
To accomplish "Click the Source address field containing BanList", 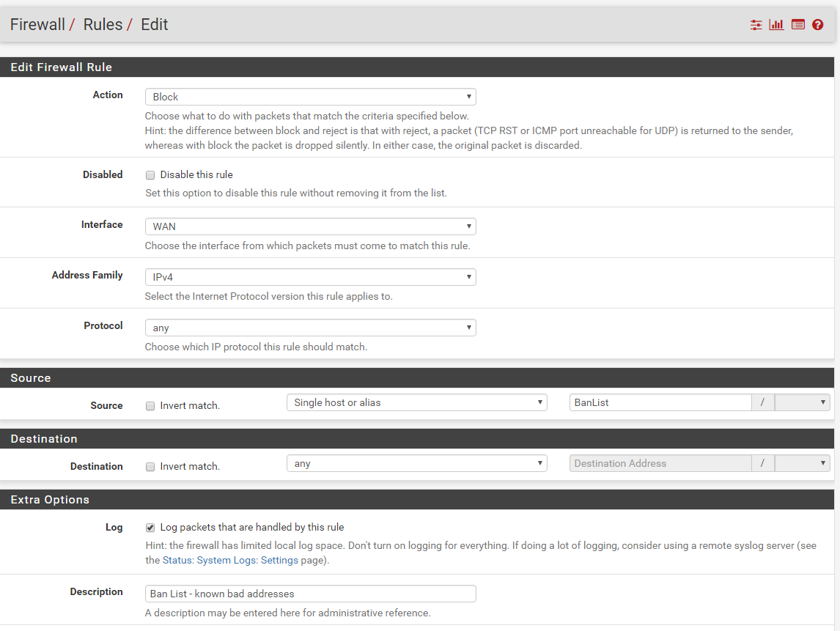I will 660,402.
